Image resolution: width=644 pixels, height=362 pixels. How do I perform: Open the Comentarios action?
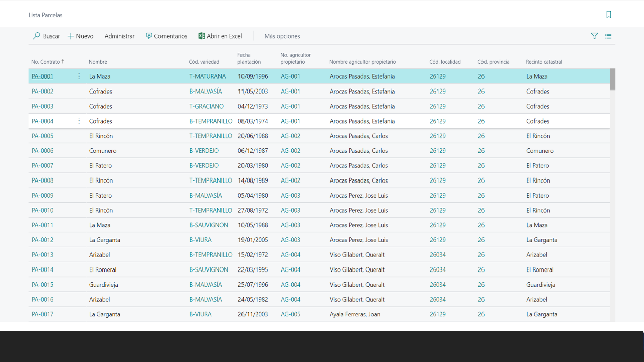167,36
